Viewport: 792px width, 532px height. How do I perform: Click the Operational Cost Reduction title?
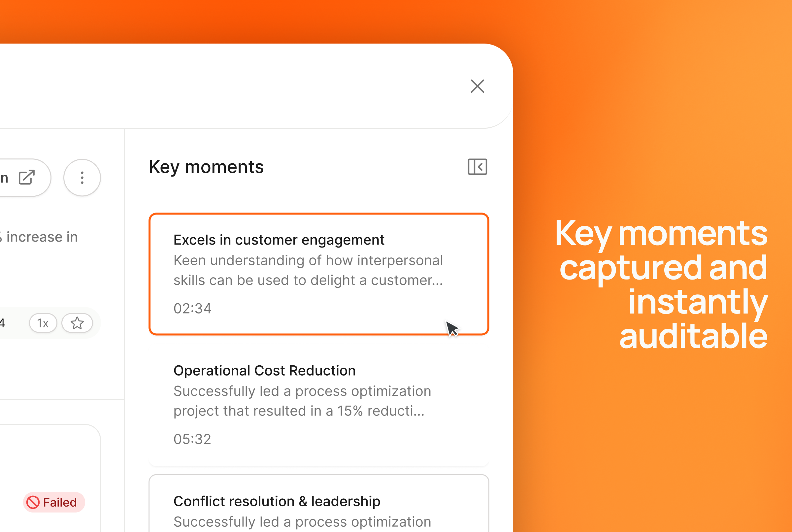point(264,371)
